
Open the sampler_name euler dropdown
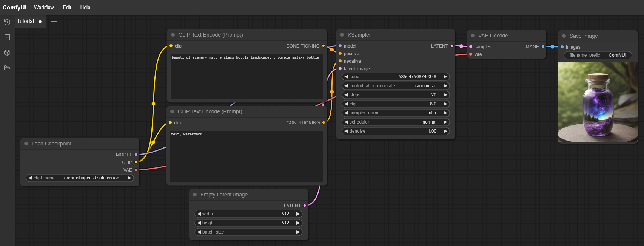pyautogui.click(x=395, y=113)
